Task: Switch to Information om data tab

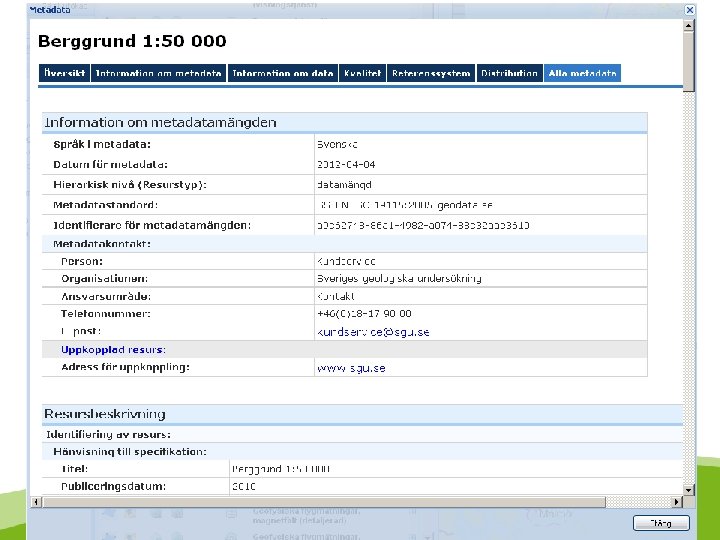Action: (283, 73)
